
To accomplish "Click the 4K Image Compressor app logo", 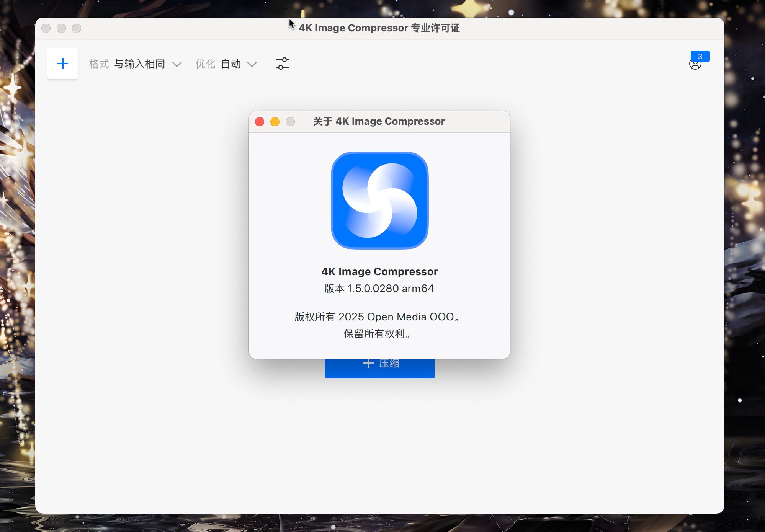I will tap(379, 201).
